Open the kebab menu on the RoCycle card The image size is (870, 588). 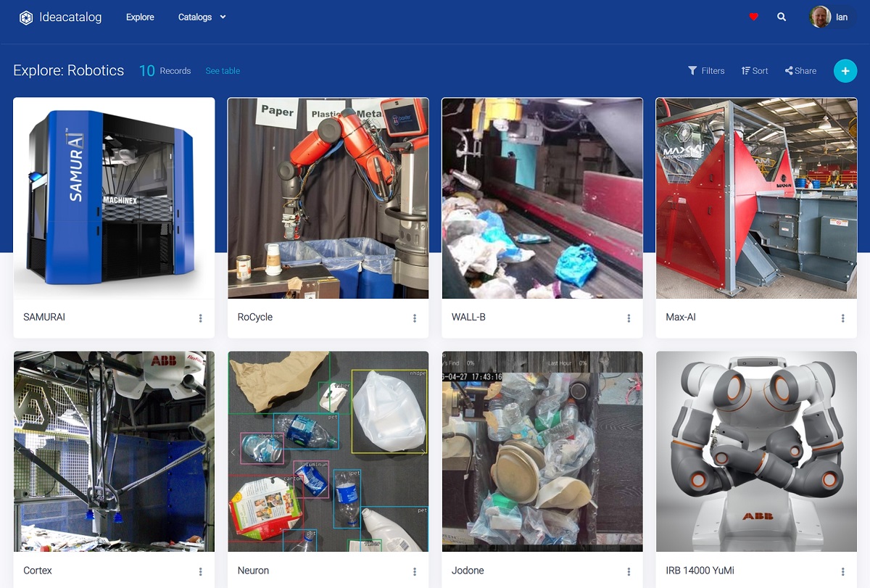(414, 318)
